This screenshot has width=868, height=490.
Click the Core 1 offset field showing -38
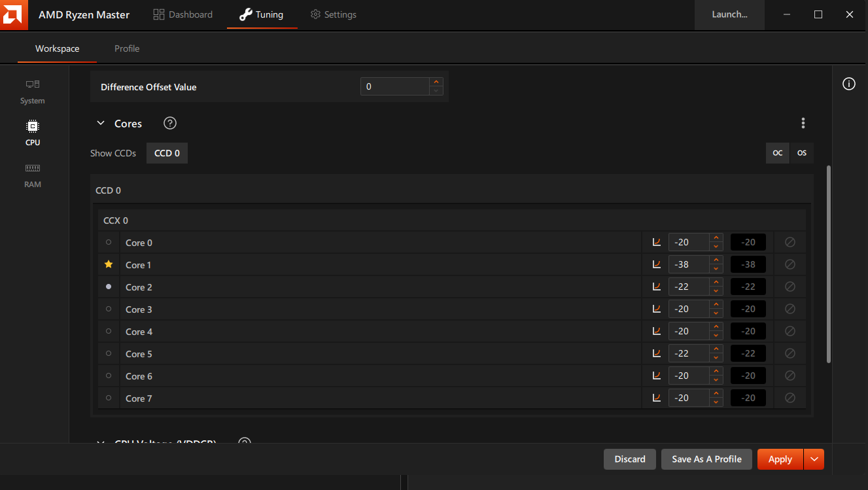click(689, 264)
